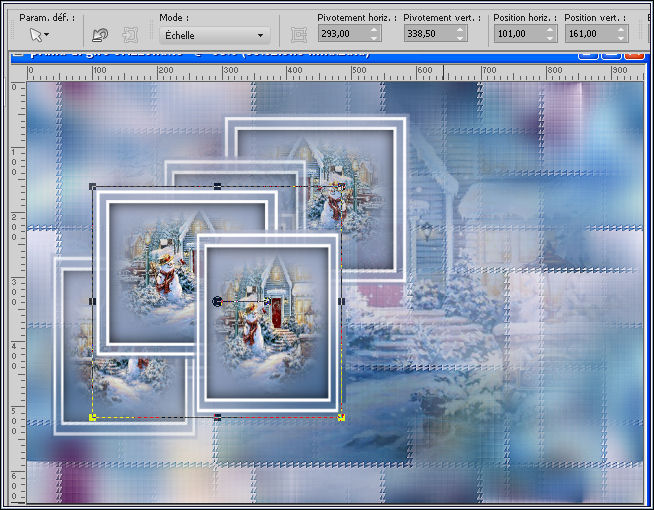This screenshot has width=654, height=510.
Task: Increase the Pivotement horiz. value
Action: tap(374, 30)
